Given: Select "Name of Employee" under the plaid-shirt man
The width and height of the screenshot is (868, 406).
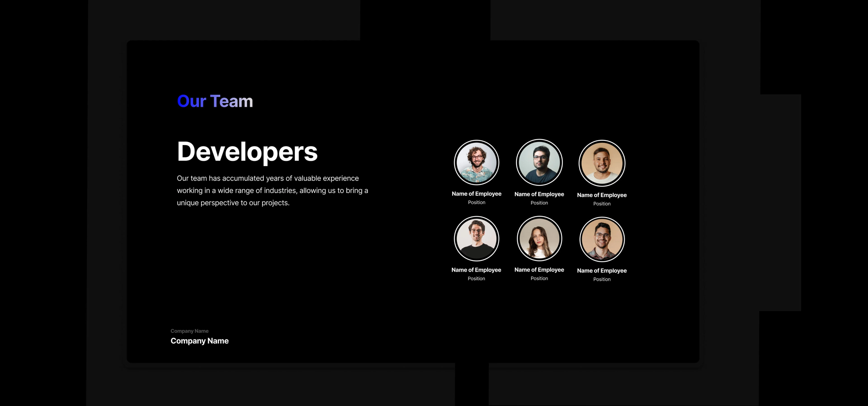Looking at the screenshot, I should point(602,271).
